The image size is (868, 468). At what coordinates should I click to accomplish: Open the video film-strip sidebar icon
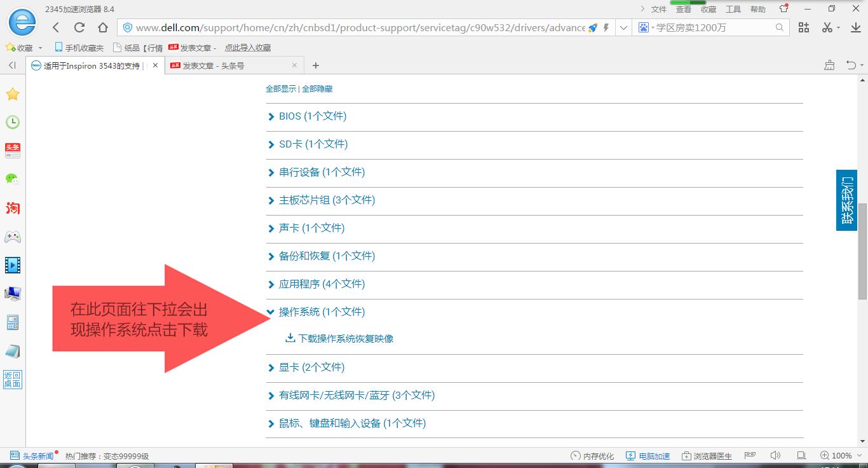(x=13, y=265)
